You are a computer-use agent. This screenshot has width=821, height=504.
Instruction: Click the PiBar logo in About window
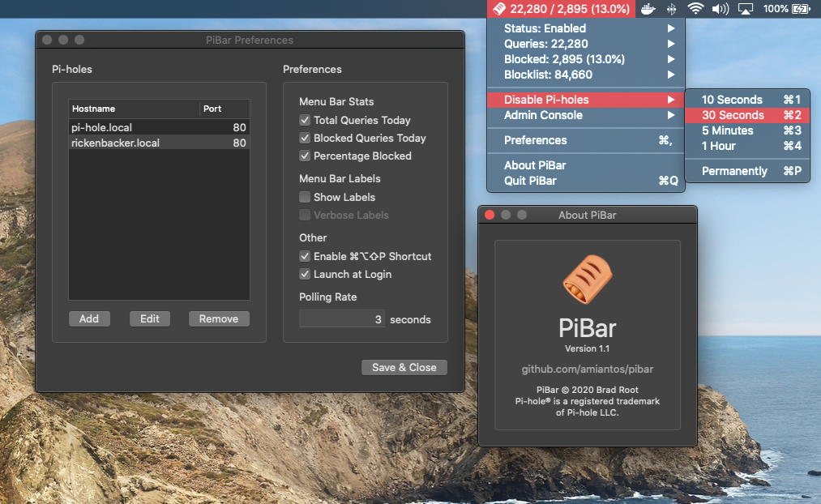click(587, 281)
